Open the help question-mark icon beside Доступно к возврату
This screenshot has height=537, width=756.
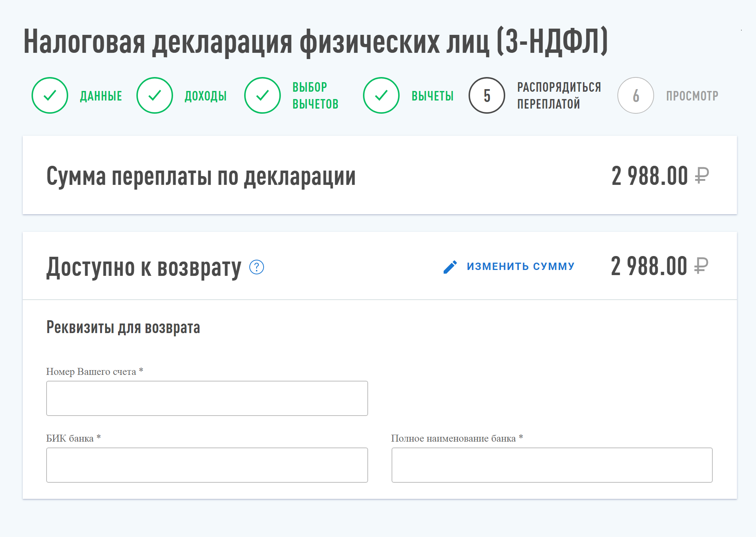[257, 267]
